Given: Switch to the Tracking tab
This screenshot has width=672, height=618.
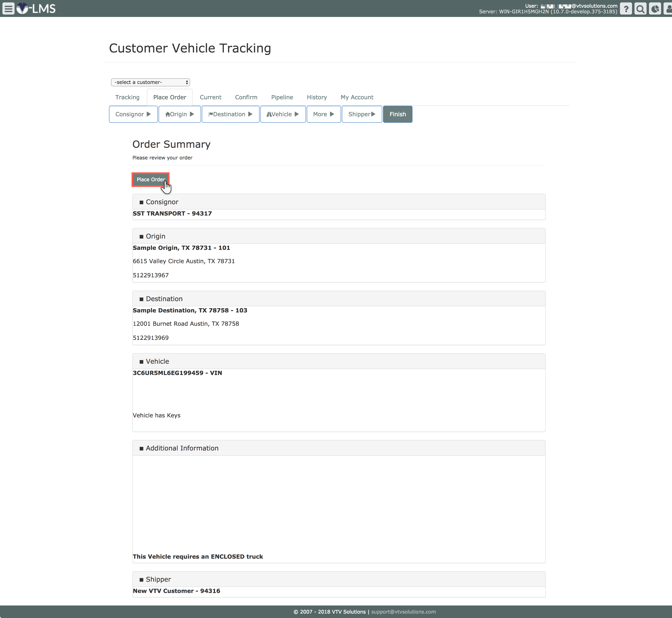Looking at the screenshot, I should tap(127, 97).
